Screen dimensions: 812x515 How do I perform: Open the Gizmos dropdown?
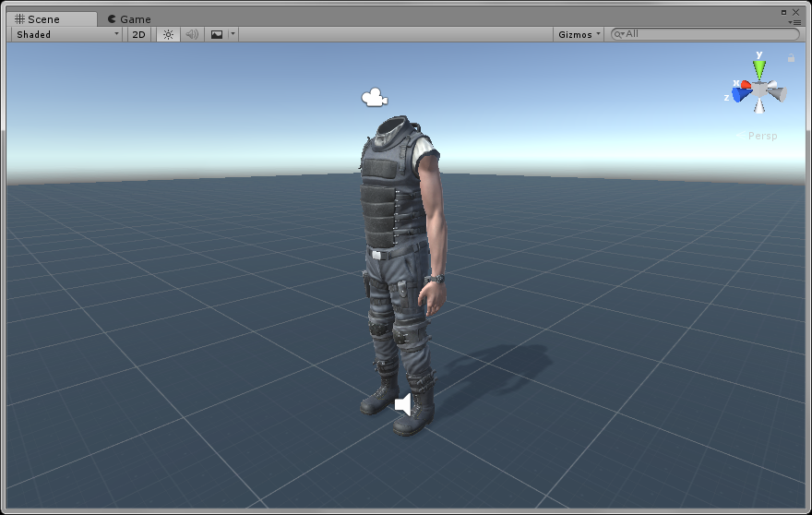click(579, 35)
